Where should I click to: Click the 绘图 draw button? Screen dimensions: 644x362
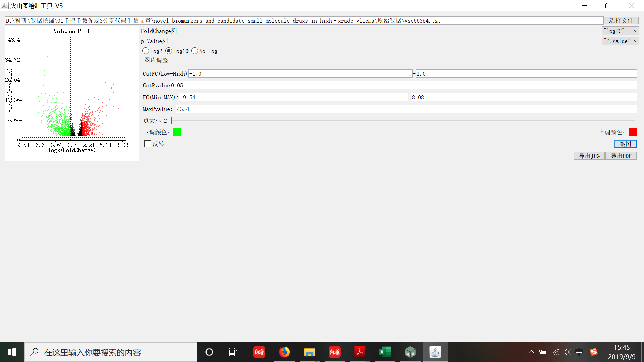click(x=625, y=144)
